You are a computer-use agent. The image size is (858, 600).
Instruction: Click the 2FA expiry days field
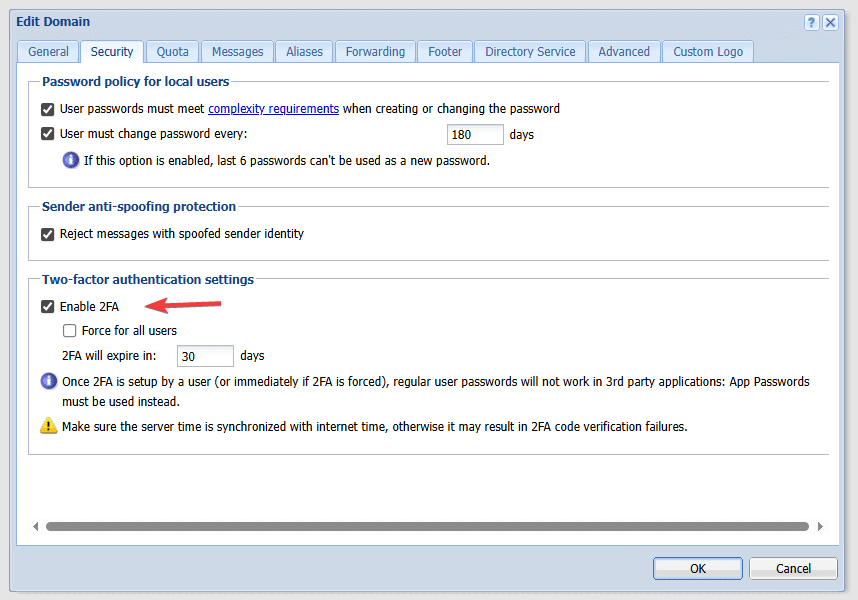(205, 356)
